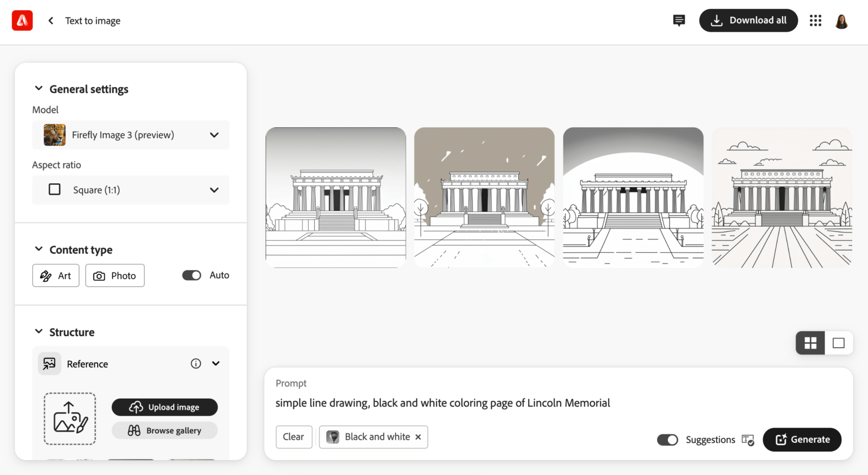This screenshot has height=475, width=868.
Task: Switch to single image view icon
Action: tap(839, 343)
